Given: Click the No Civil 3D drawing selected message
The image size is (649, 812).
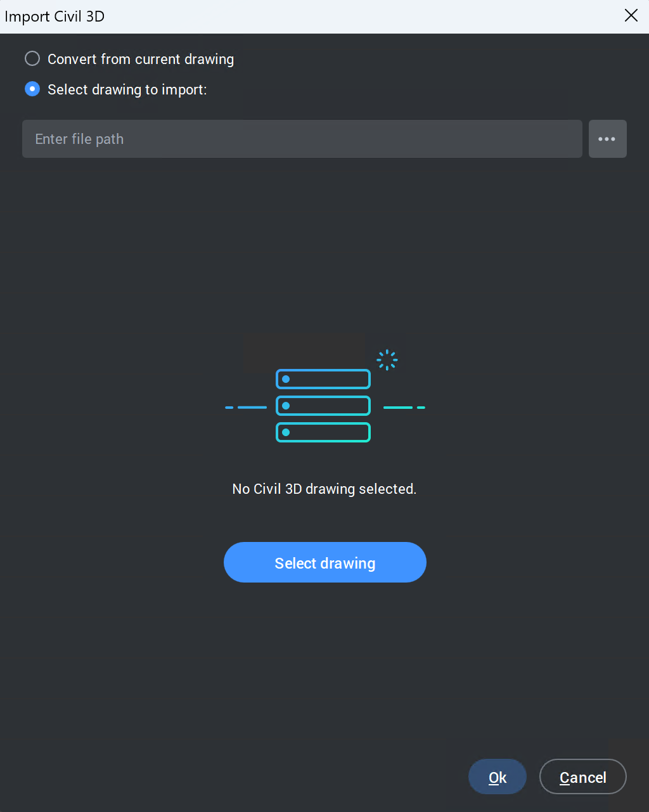Looking at the screenshot, I should pyautogui.click(x=324, y=489).
